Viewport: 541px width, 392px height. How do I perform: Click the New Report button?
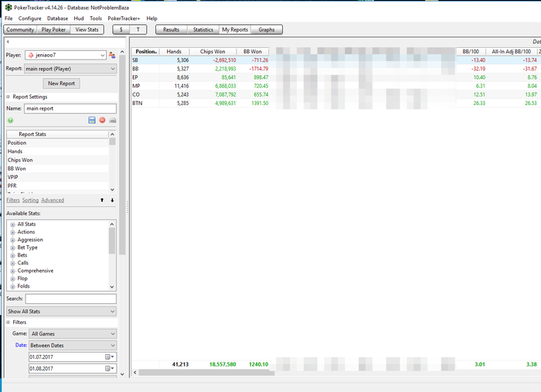[61, 84]
